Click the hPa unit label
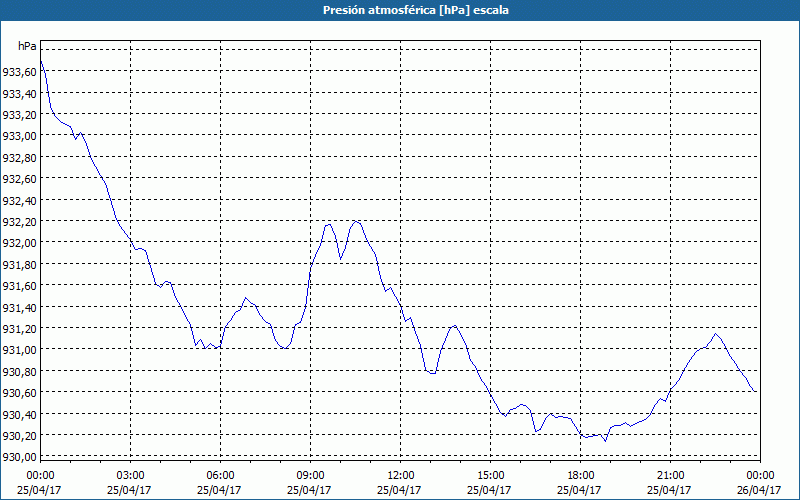 click(27, 46)
